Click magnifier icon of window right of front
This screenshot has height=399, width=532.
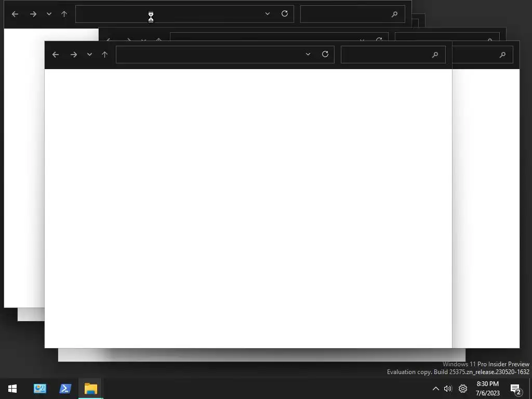coord(502,55)
